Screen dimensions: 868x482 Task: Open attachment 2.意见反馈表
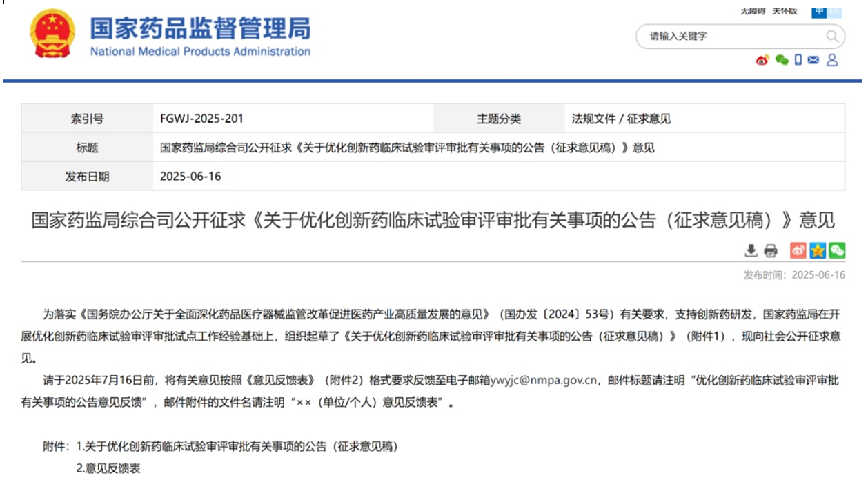108,468
